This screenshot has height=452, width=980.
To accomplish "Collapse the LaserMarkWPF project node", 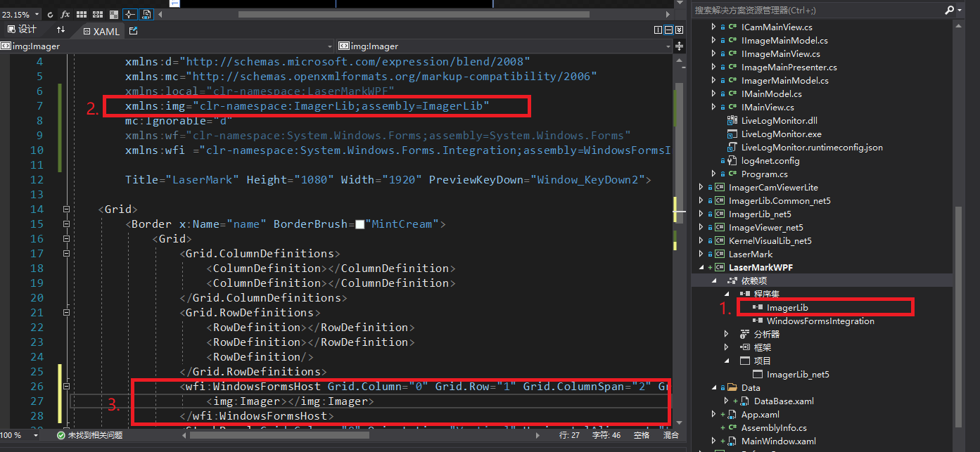I will (x=701, y=268).
